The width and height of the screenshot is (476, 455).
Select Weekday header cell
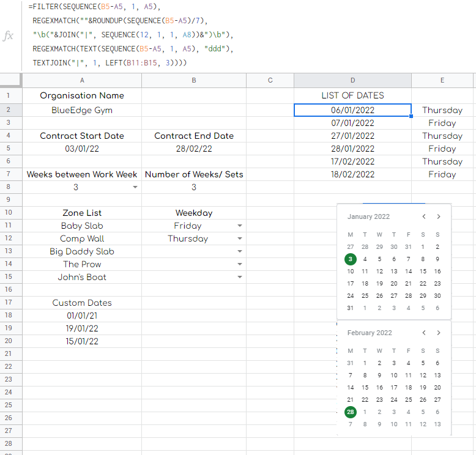[194, 213]
